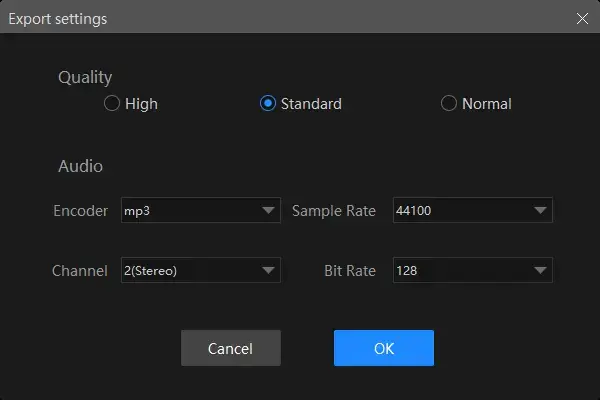This screenshot has height=400, width=600.
Task: Choose the Standard quality option
Action: [268, 104]
